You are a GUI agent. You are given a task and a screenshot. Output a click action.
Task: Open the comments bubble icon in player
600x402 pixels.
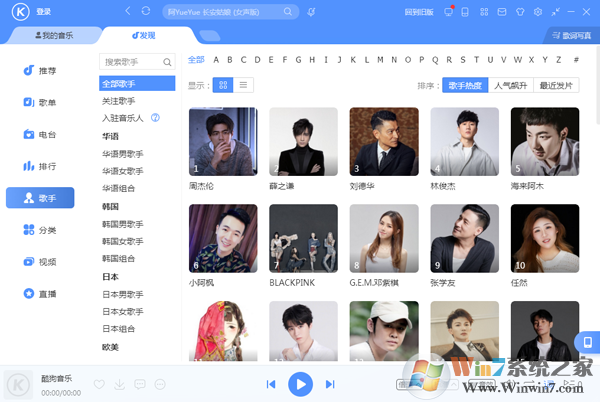(140, 384)
